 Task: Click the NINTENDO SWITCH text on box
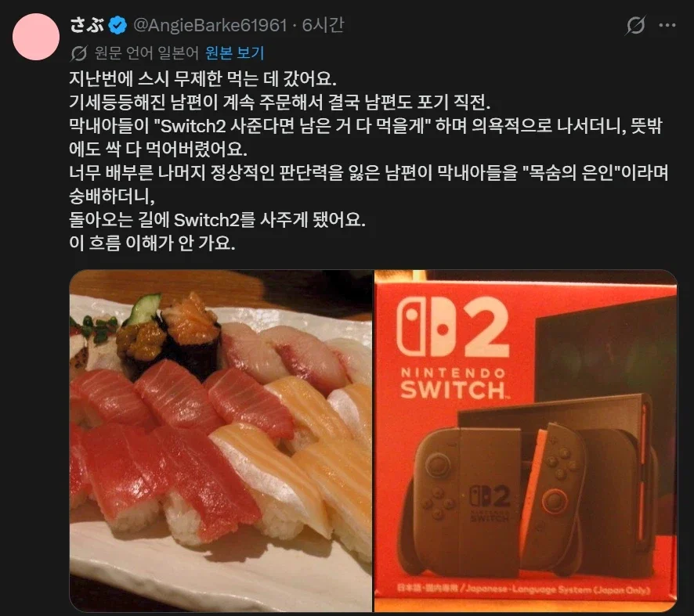(454, 384)
